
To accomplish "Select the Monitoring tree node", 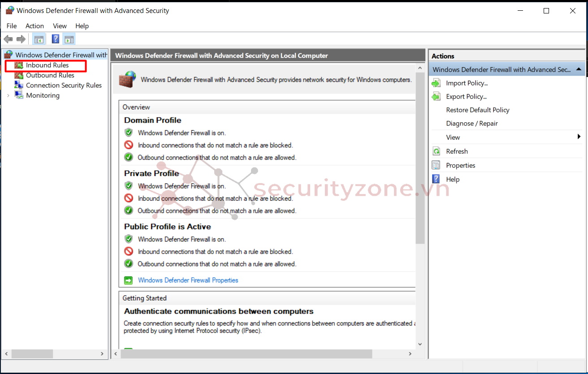I will [x=43, y=95].
